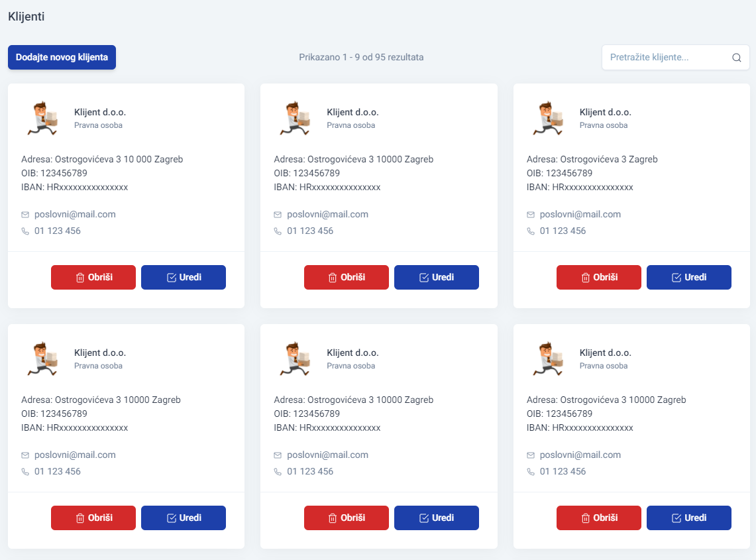Delete client with address '3 10 000 Zagreb'
Image resolution: width=756 pixels, height=560 pixels.
click(93, 277)
